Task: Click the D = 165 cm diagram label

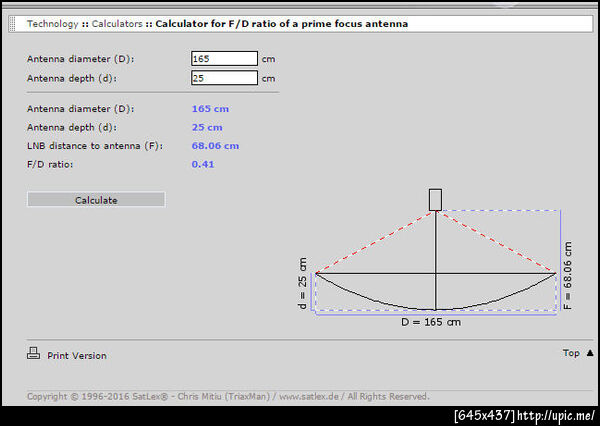Action: click(x=430, y=322)
